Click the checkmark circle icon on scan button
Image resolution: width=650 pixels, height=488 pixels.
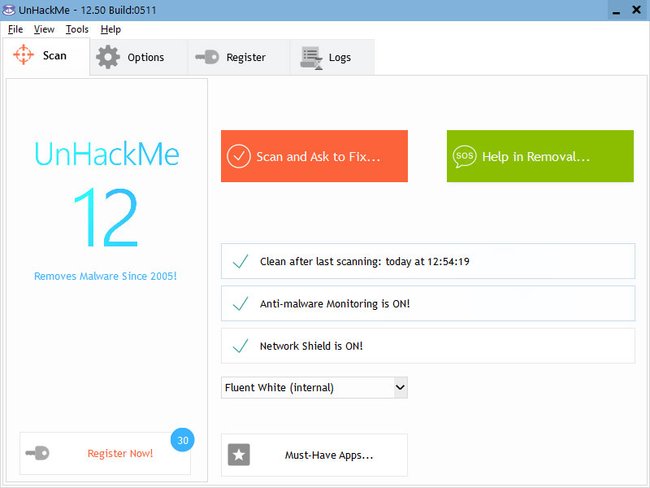click(238, 156)
